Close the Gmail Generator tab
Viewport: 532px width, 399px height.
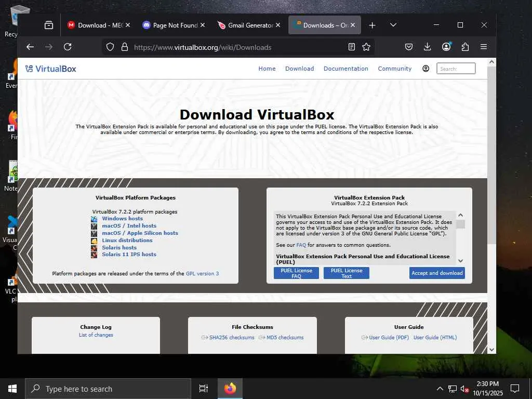278,25
